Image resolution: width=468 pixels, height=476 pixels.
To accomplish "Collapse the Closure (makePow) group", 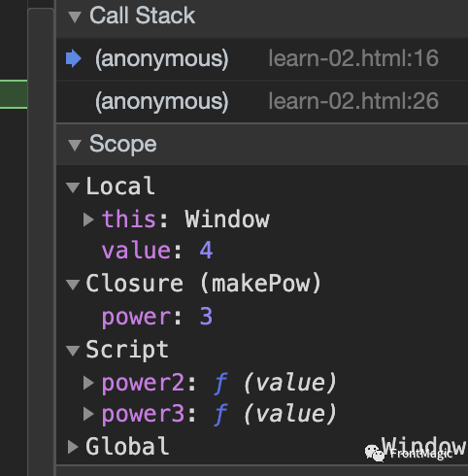I will point(73,285).
